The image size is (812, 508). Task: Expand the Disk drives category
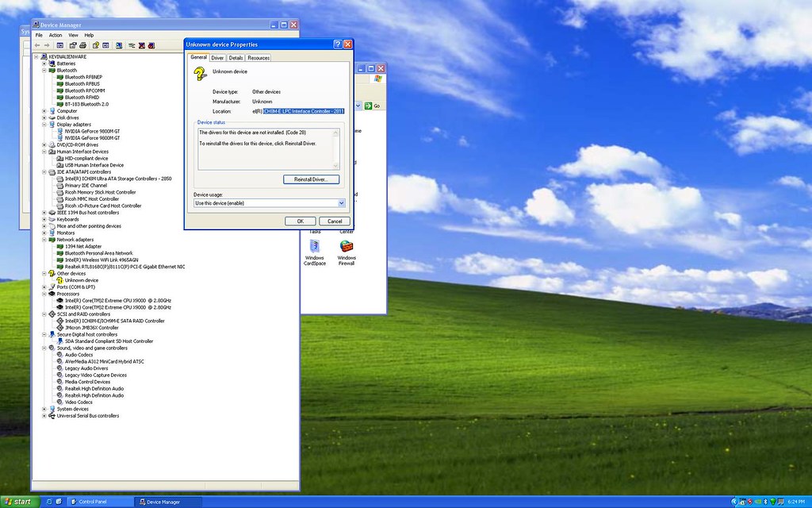click(44, 117)
